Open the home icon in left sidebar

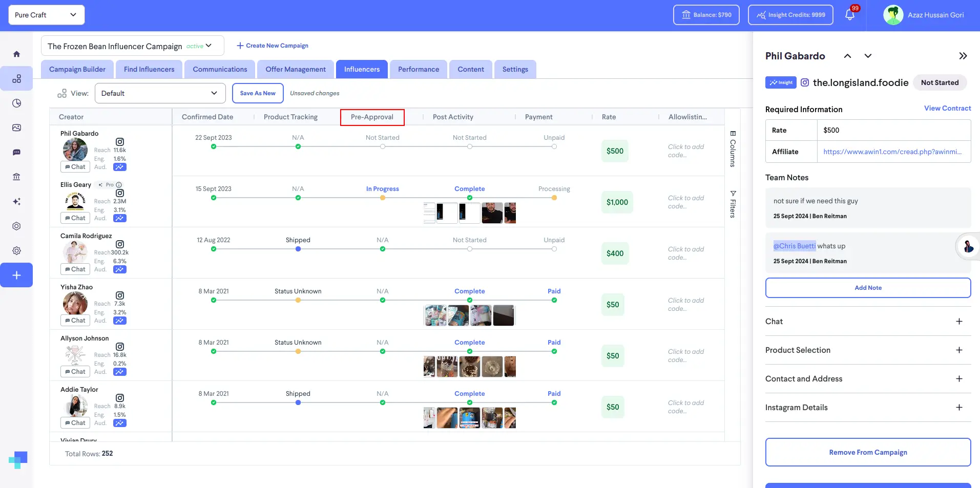point(16,54)
